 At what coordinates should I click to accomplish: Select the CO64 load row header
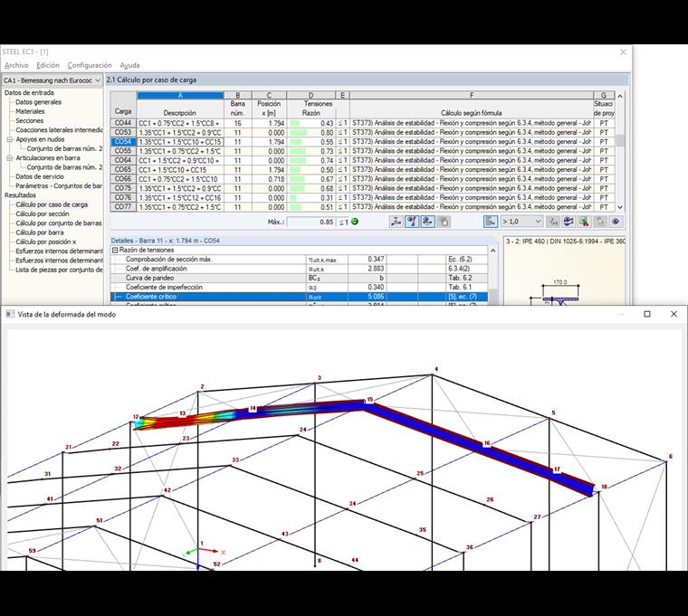[x=123, y=160]
